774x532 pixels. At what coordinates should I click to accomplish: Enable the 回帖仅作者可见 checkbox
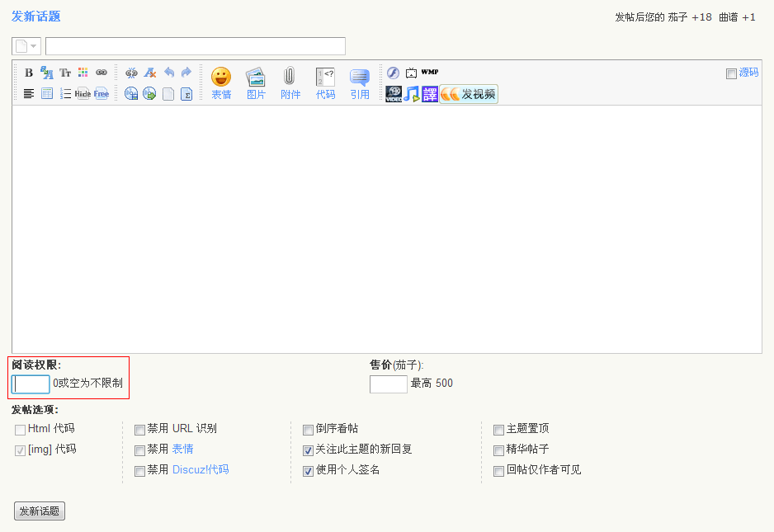coord(498,471)
